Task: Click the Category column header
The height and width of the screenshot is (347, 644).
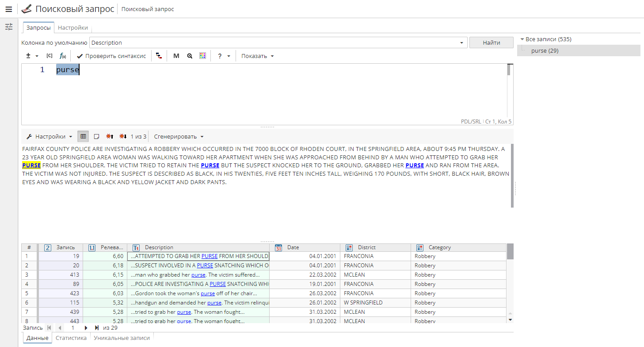Action: (459, 247)
